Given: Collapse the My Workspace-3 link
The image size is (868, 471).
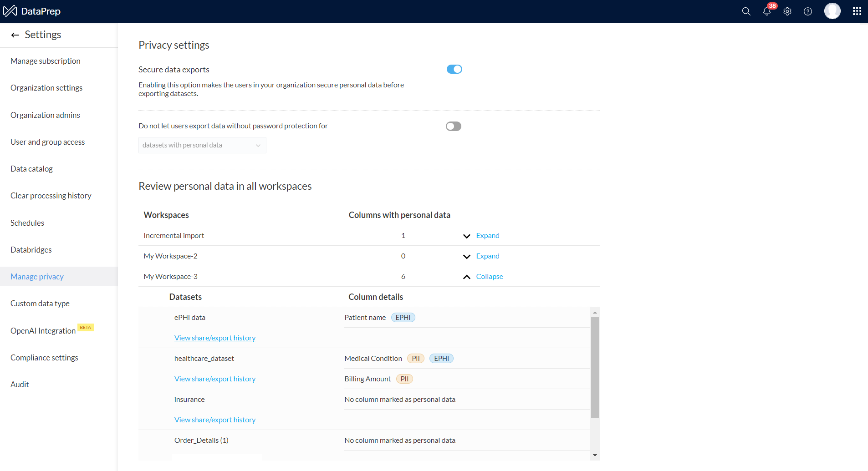Looking at the screenshot, I should click(x=490, y=276).
